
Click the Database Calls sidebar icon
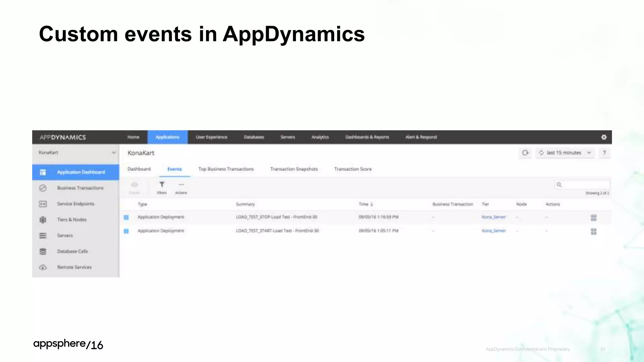point(43,251)
